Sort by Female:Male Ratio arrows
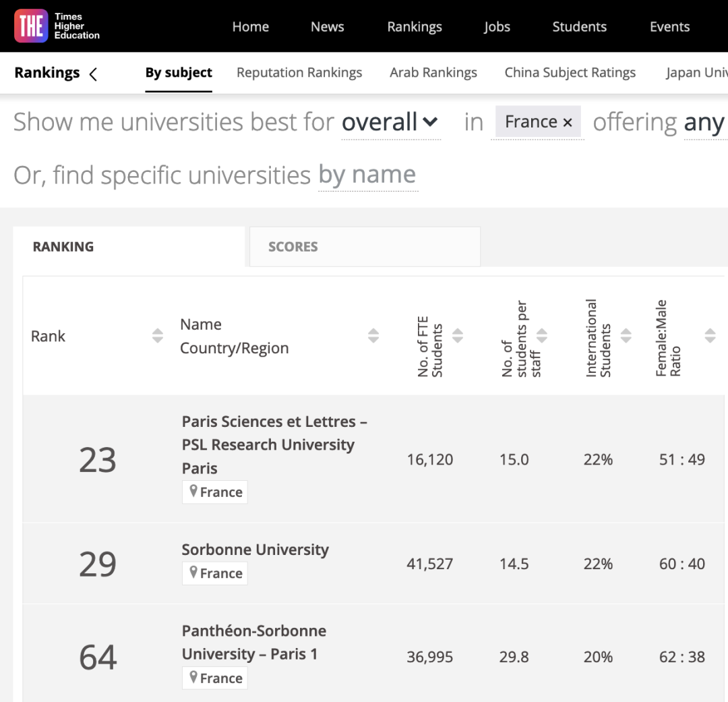The image size is (728, 702). click(x=710, y=335)
